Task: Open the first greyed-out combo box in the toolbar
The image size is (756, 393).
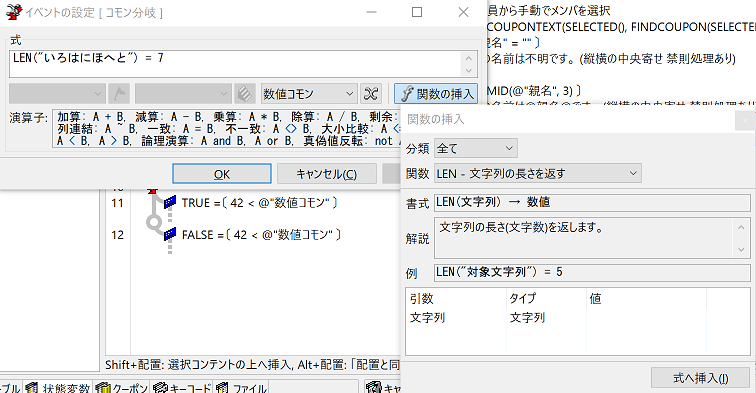Action: coord(57,94)
